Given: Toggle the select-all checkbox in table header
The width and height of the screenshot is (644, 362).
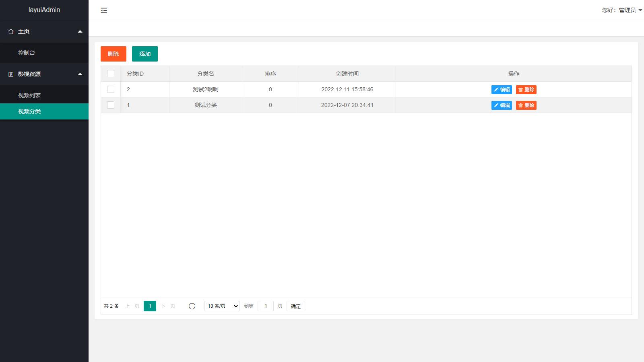Looking at the screenshot, I should [x=111, y=74].
